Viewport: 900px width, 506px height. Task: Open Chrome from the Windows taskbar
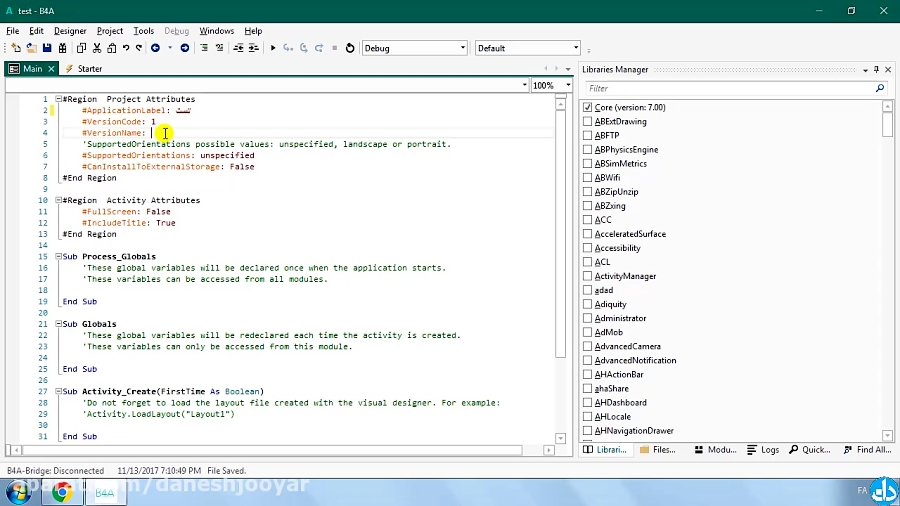pyautogui.click(x=62, y=491)
